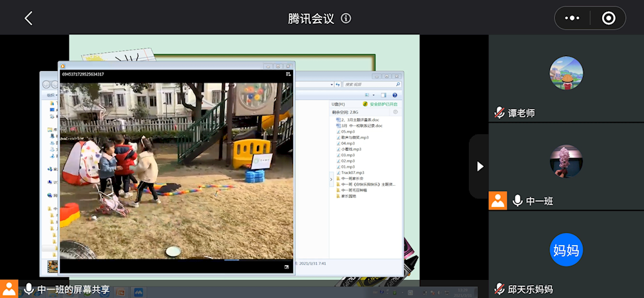The width and height of the screenshot is (644, 298).
Task: Open the 中一班毛豆种植 folder
Action: [x=352, y=190]
